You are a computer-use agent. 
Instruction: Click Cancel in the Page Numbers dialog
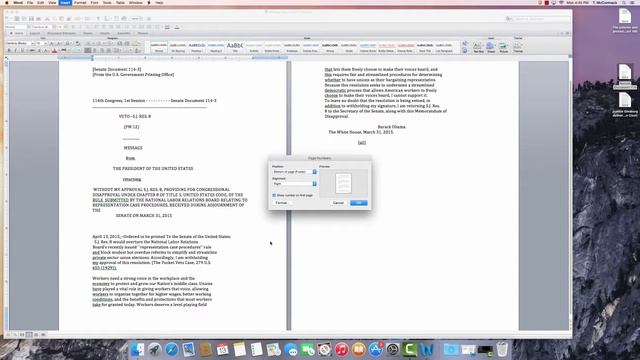338,203
